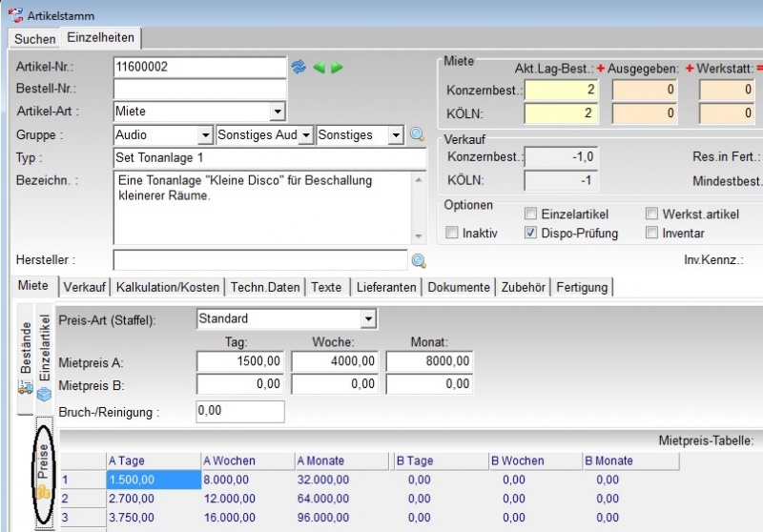
Task: Select the Einzelheiten tab
Action: click(x=101, y=37)
